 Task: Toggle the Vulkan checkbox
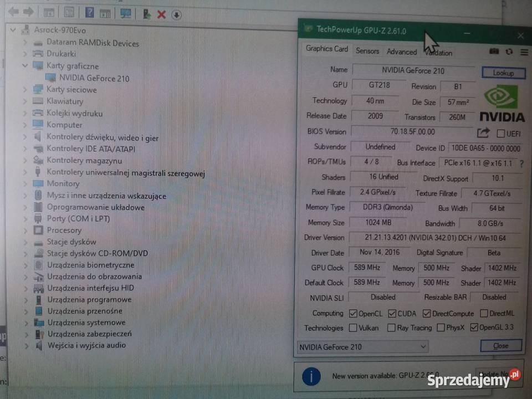[x=353, y=328]
